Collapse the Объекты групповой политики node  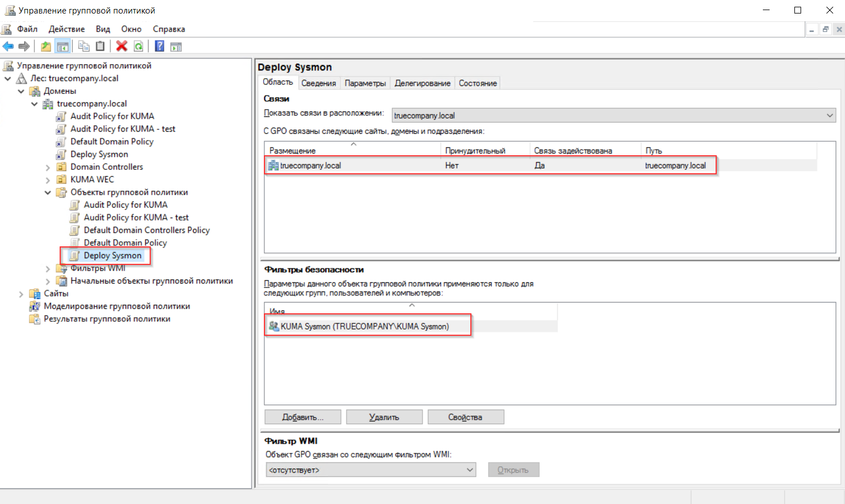(48, 192)
